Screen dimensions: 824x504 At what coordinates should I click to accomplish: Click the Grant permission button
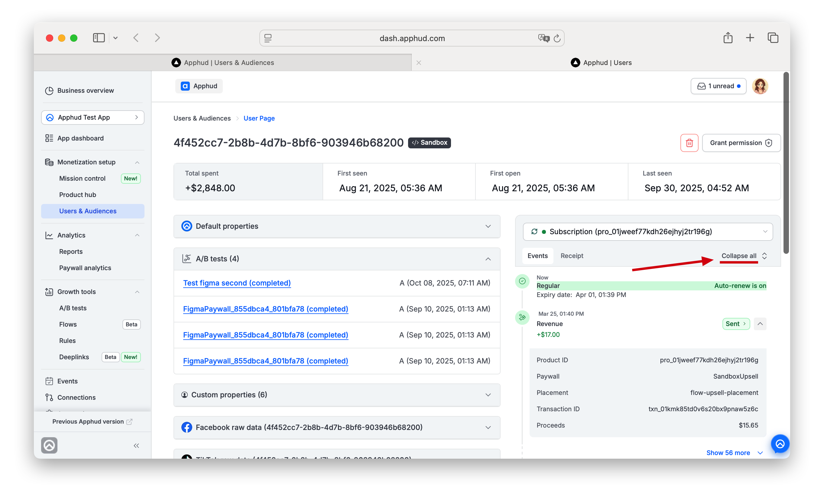coord(741,143)
